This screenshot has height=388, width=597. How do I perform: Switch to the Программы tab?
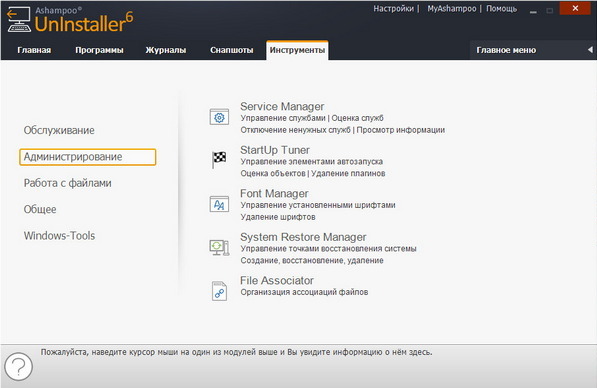[99, 50]
